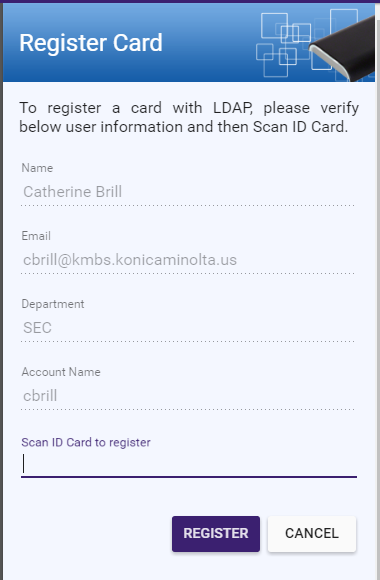Click the dotted underline below the Department field
Viewport: 380px width, 580px height.
pyautogui.click(x=188, y=341)
